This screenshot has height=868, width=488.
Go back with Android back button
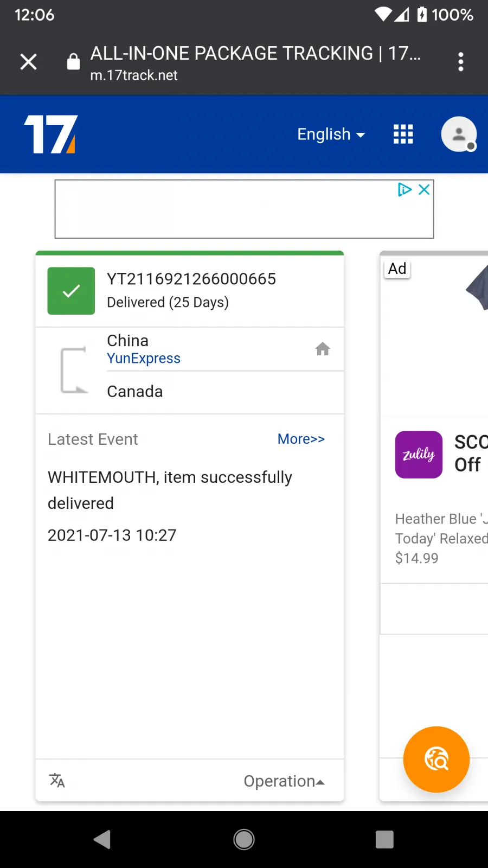point(102,839)
